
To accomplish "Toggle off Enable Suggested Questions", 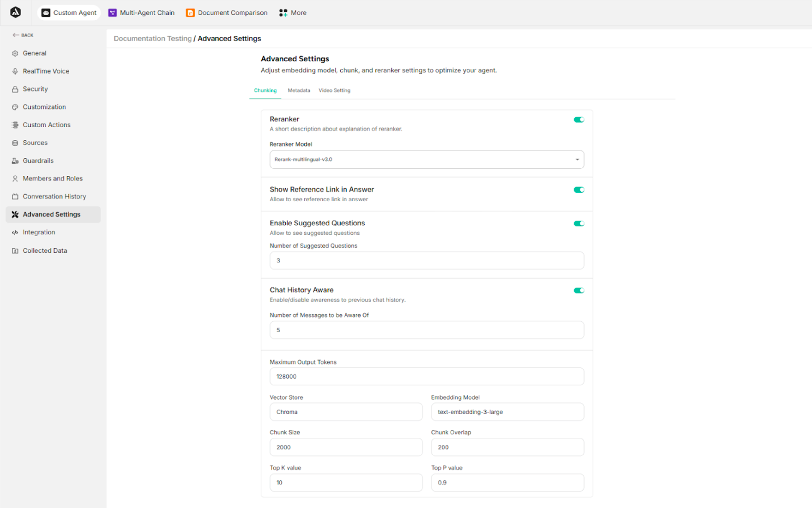I will click(x=579, y=223).
